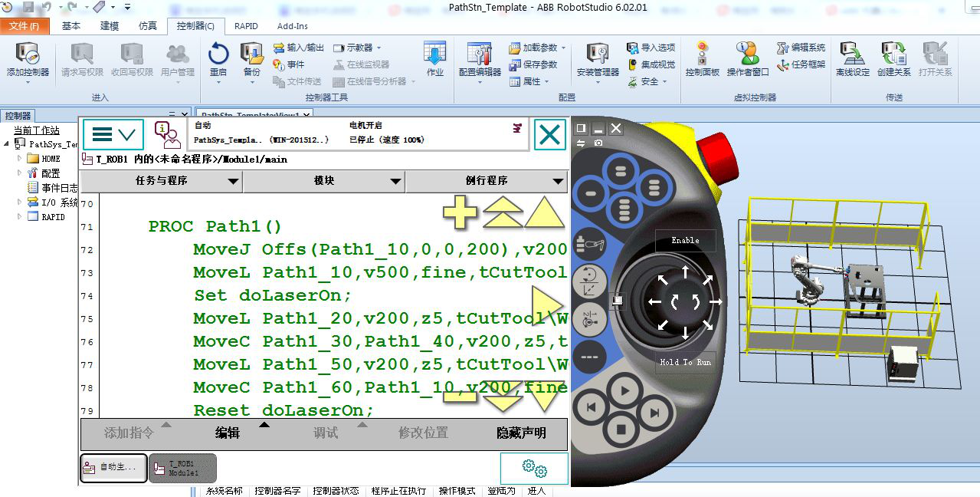Switch to the 仿真 ribbon tab
The width and height of the screenshot is (980, 497).
click(148, 25)
